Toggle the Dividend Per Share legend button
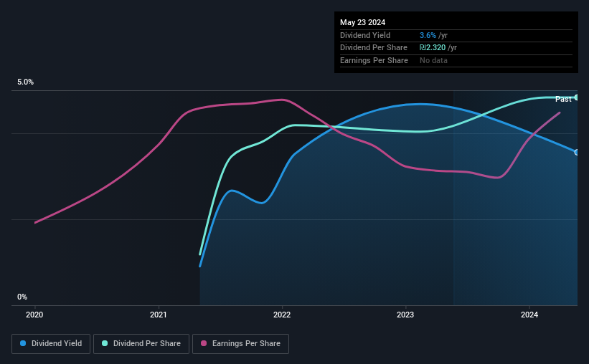 coord(141,344)
